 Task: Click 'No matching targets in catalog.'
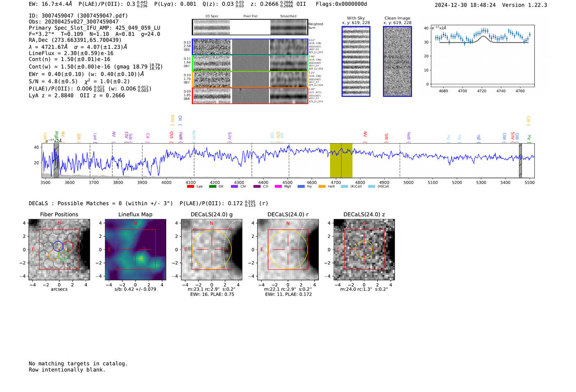coord(78,364)
